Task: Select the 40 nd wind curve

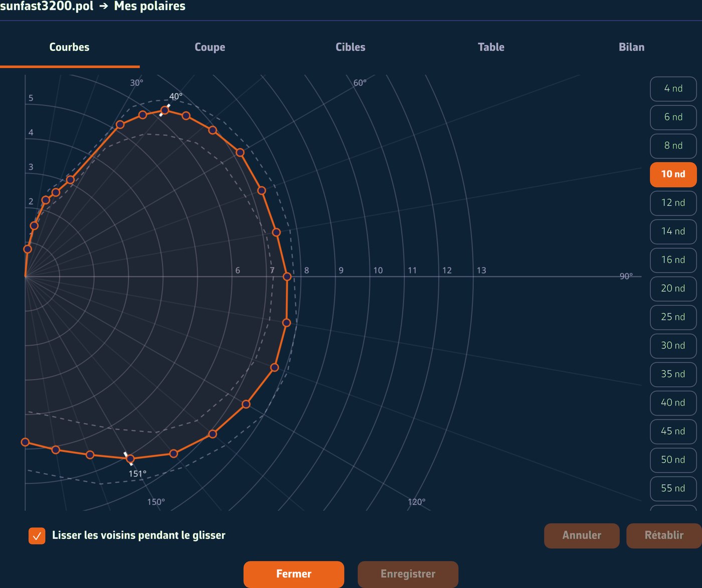Action: [x=673, y=403]
